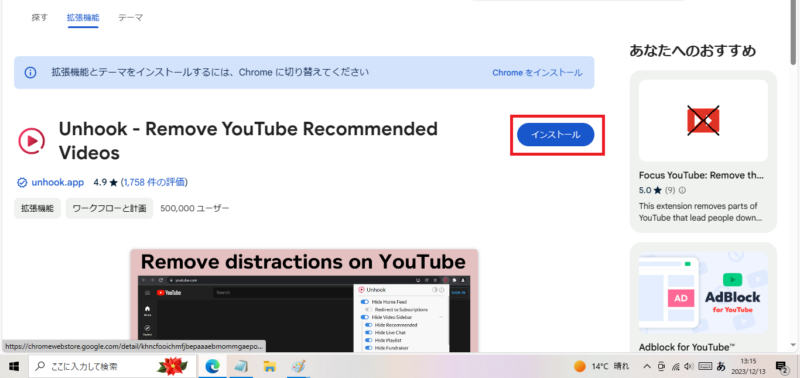The height and width of the screenshot is (378, 800).
Task: Open the unhook.app publisher link
Action: (x=57, y=182)
